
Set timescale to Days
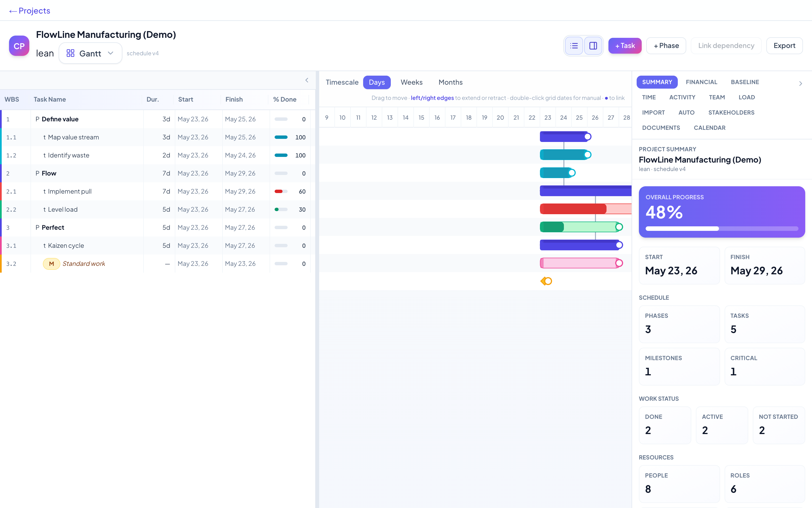(377, 82)
